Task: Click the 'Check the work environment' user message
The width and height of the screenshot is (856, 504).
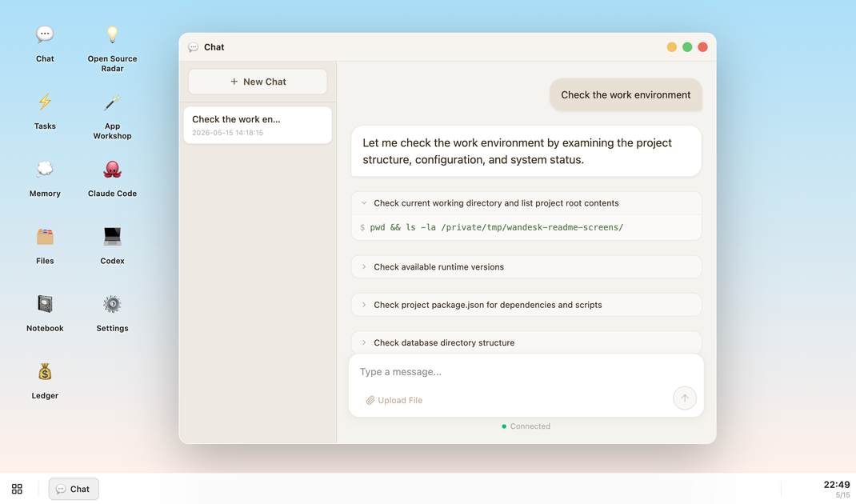Action: (626, 95)
